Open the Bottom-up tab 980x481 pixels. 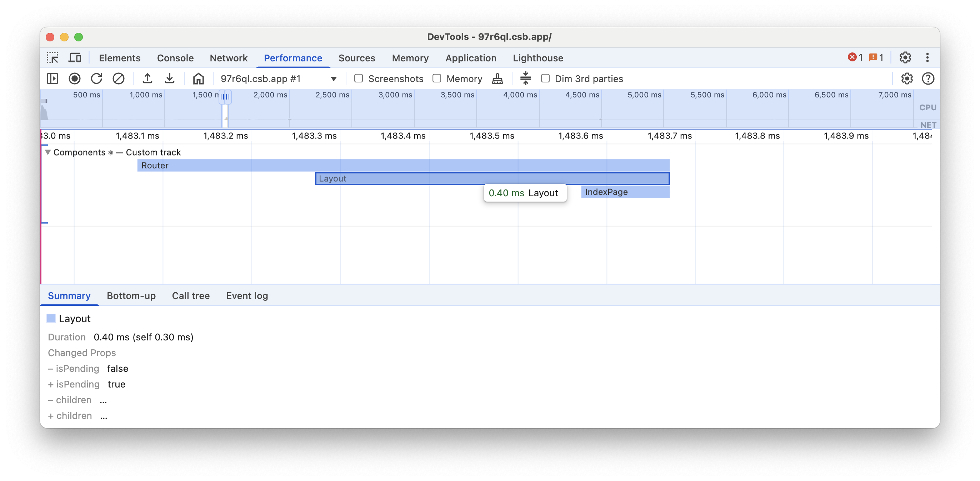pos(131,295)
